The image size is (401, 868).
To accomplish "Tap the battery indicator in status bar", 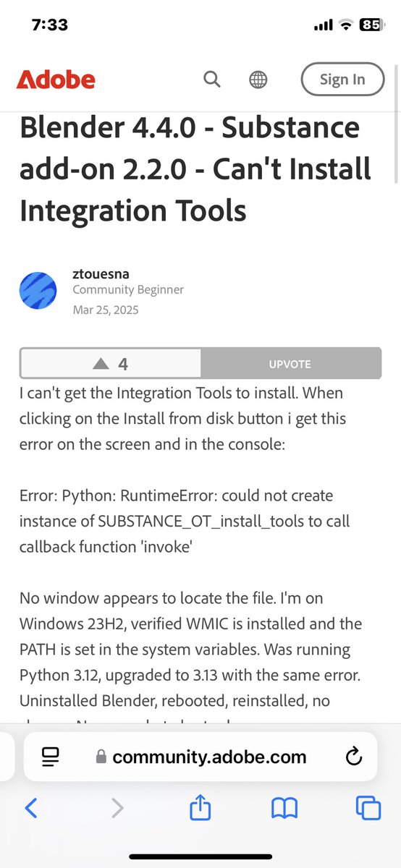I will coord(370,24).
